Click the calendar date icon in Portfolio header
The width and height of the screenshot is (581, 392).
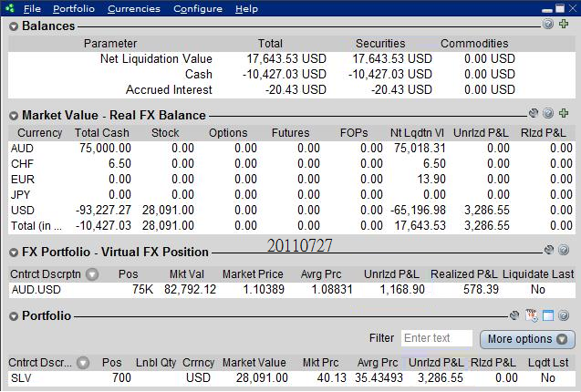click(532, 315)
